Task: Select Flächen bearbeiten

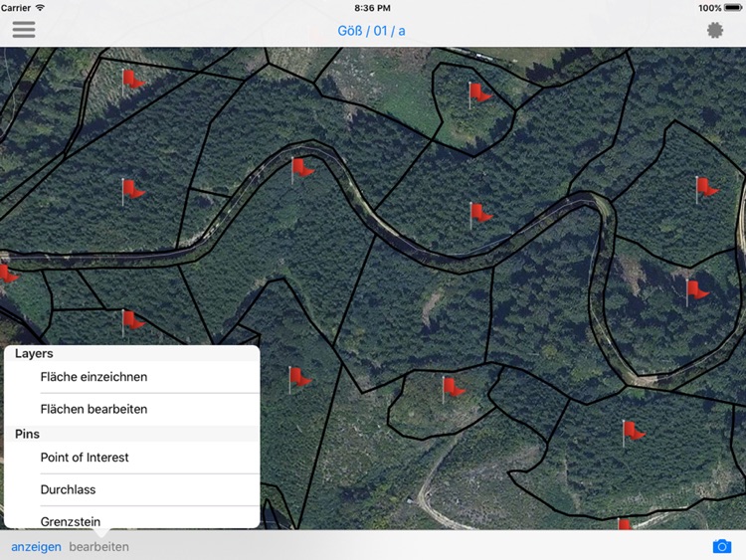Action: coord(131,409)
